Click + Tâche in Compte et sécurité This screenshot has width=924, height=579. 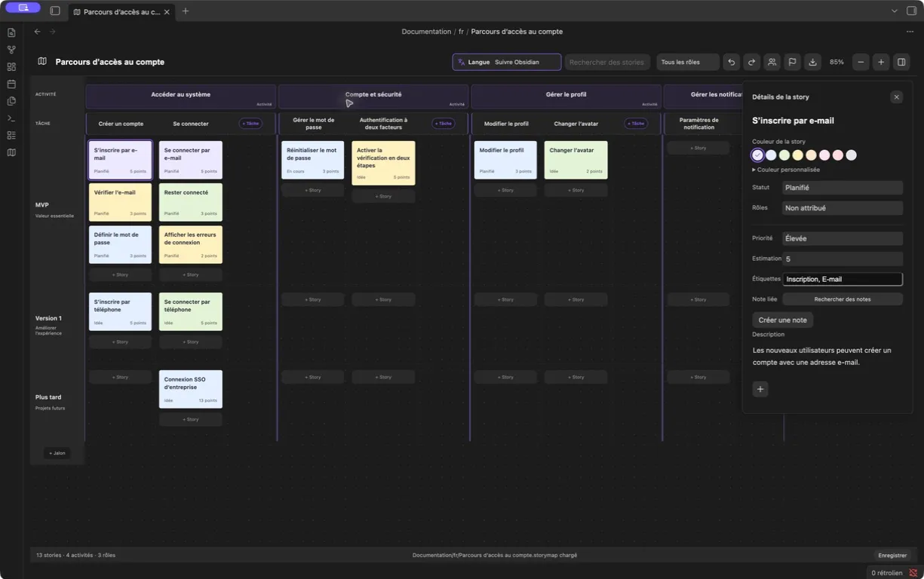click(444, 123)
